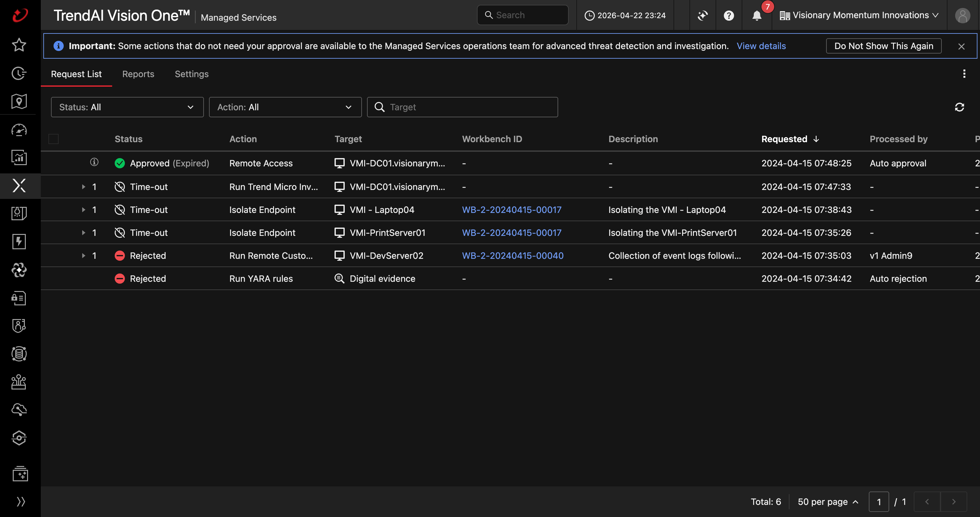
Task: Select the X-shaped XDR sidebar icon
Action: (19, 186)
